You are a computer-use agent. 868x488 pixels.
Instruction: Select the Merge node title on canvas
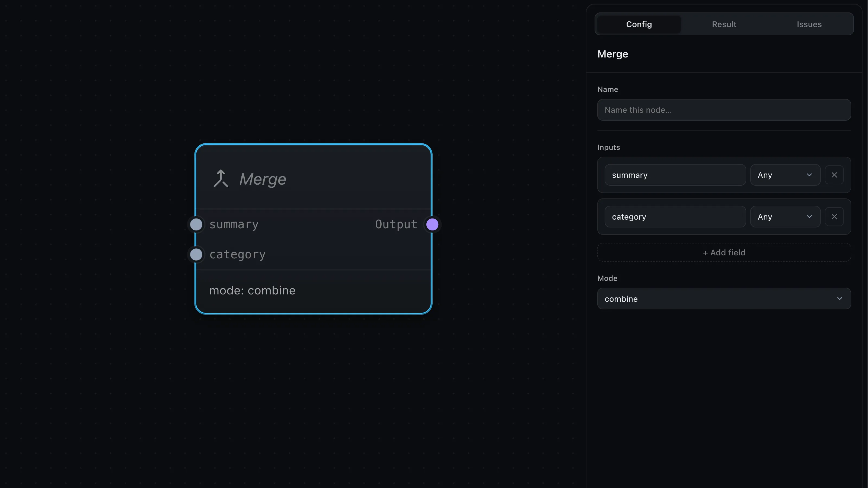tap(263, 179)
